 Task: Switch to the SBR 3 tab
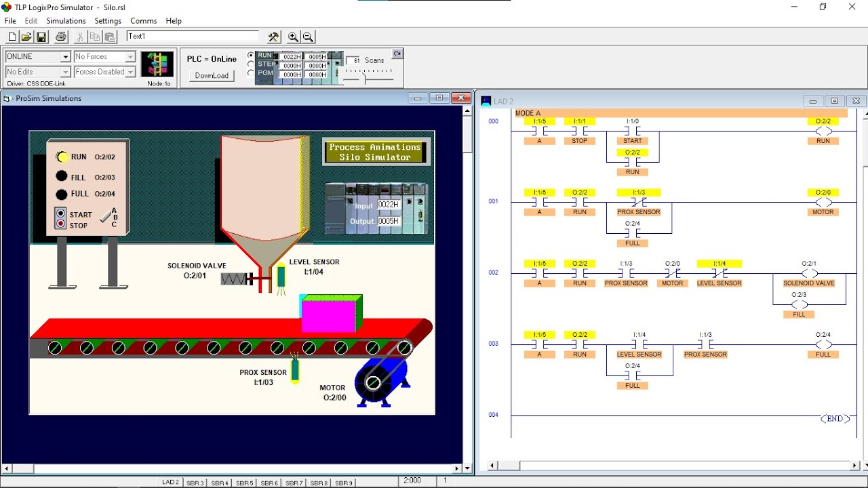(x=195, y=483)
